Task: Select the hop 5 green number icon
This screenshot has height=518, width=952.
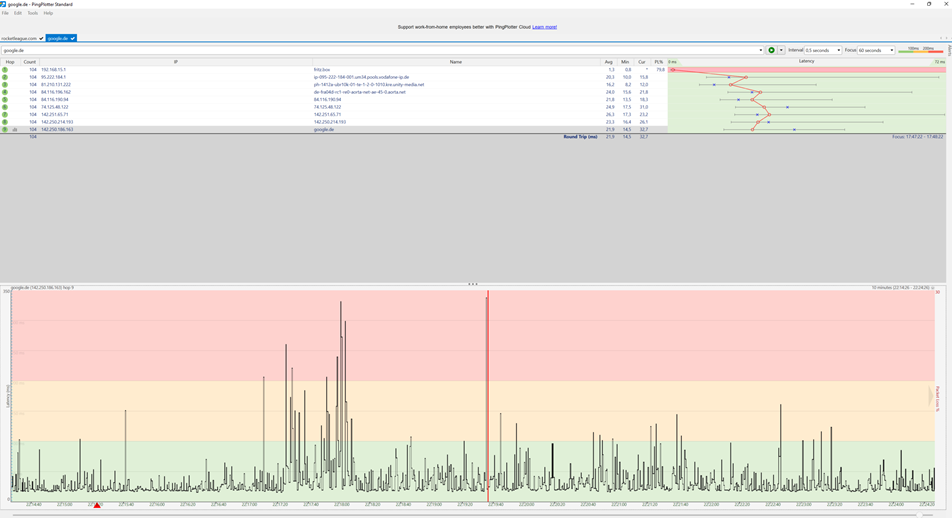Action: tap(5, 100)
